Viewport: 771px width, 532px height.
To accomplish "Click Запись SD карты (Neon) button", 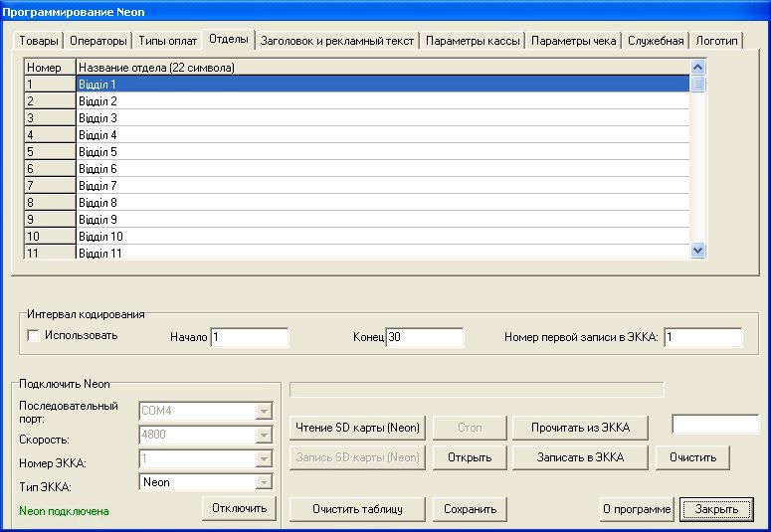I will [x=357, y=457].
